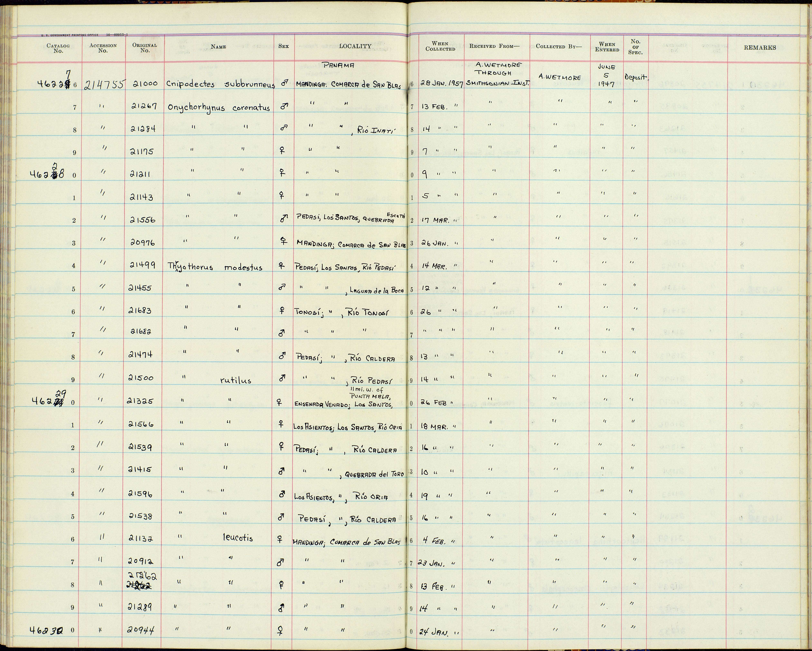Click the 'Received From—' column header
This screenshot has height=651, width=812.
(494, 46)
